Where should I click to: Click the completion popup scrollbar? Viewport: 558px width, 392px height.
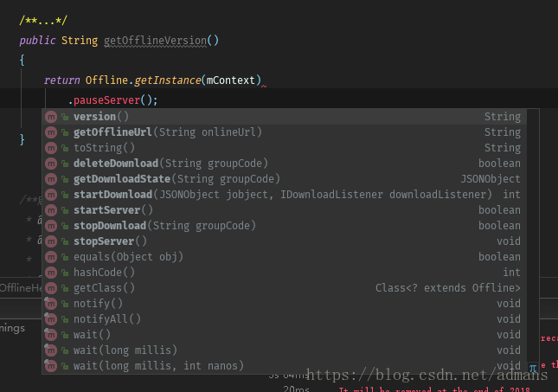[x=533, y=235]
